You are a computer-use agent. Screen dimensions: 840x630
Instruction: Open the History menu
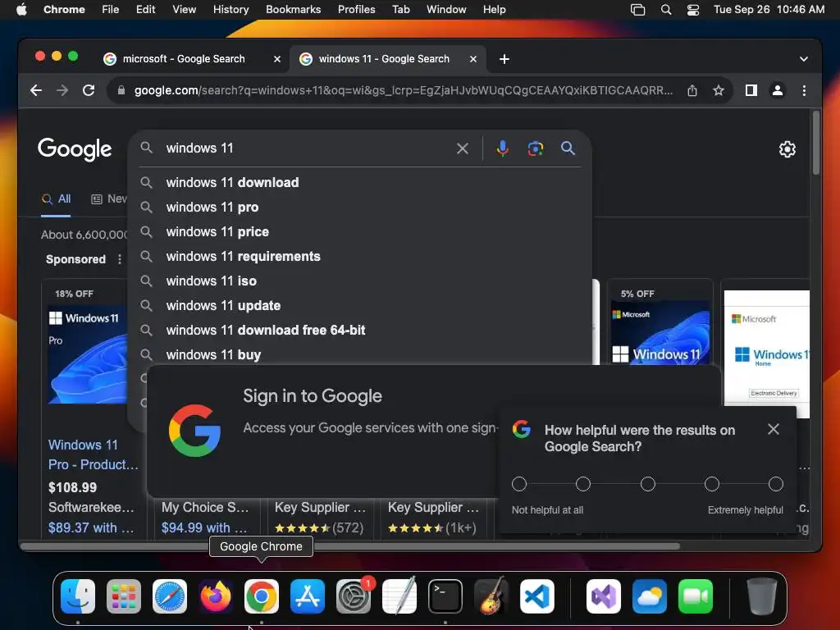pos(231,9)
